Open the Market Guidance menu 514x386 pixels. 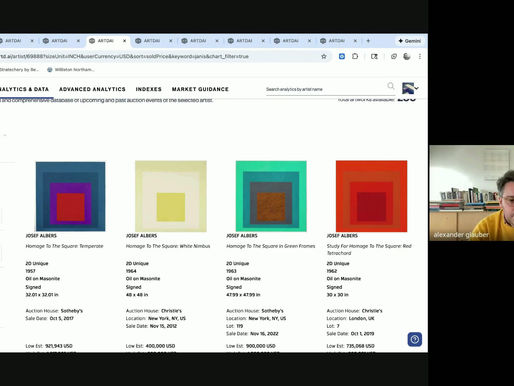(x=200, y=89)
